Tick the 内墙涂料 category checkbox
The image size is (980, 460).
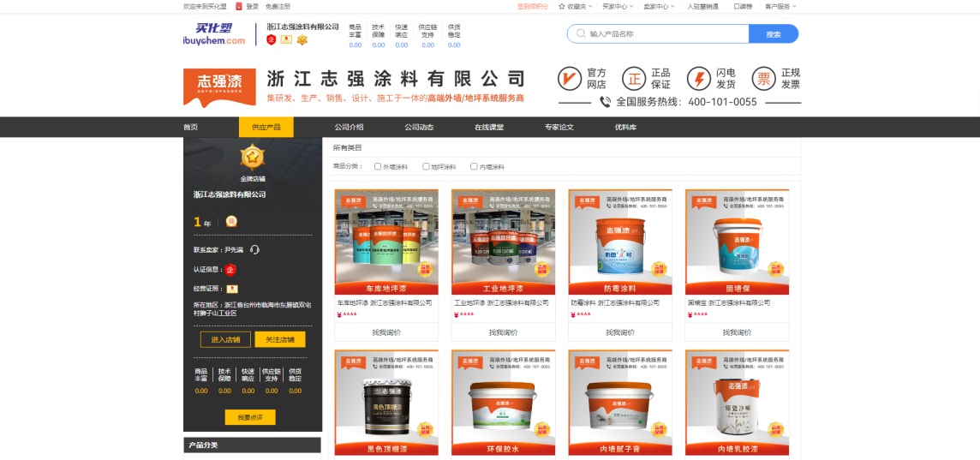pyautogui.click(x=474, y=166)
